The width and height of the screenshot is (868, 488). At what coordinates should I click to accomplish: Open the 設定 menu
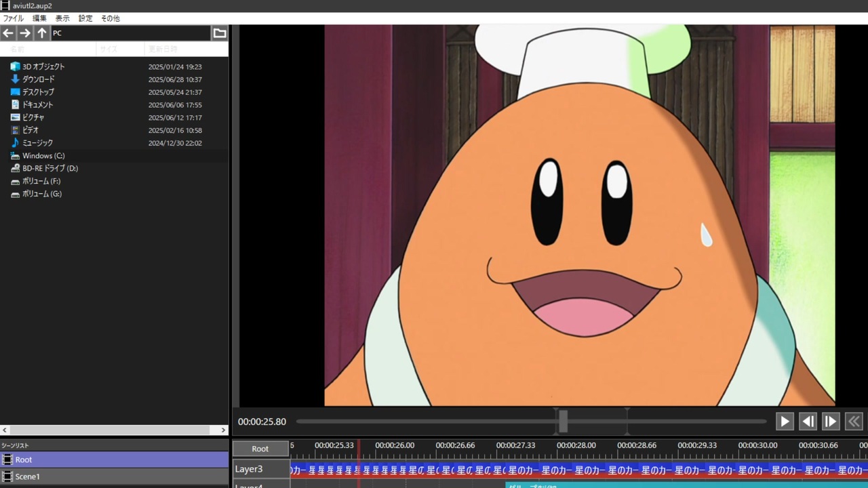coord(85,18)
